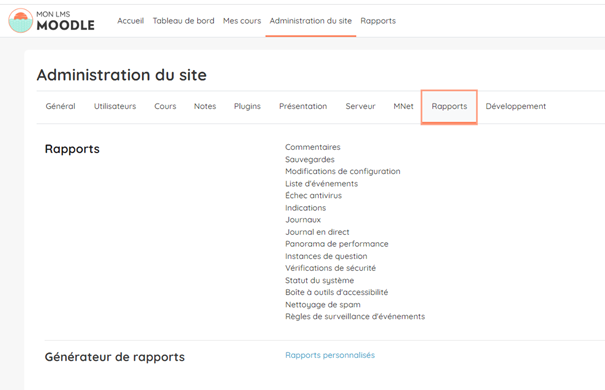Viewport: 605px width, 390px height.
Task: Open the Sauvegardes report
Action: click(x=310, y=159)
